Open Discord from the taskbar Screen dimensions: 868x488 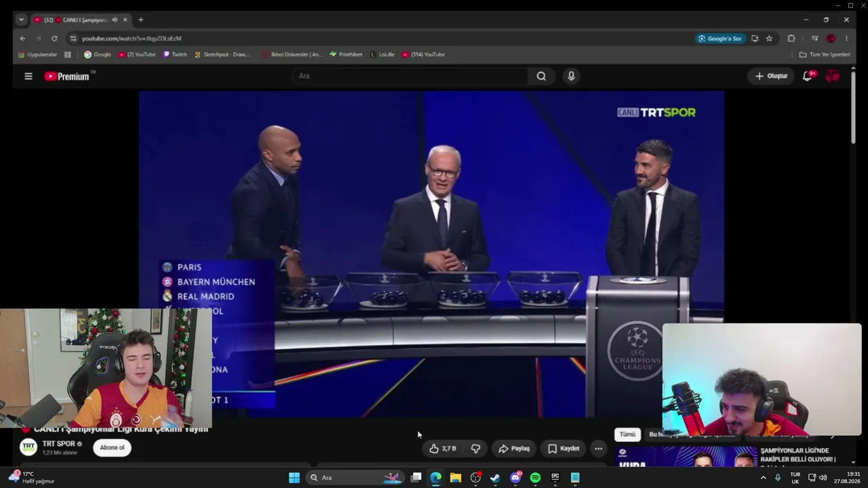(x=515, y=478)
